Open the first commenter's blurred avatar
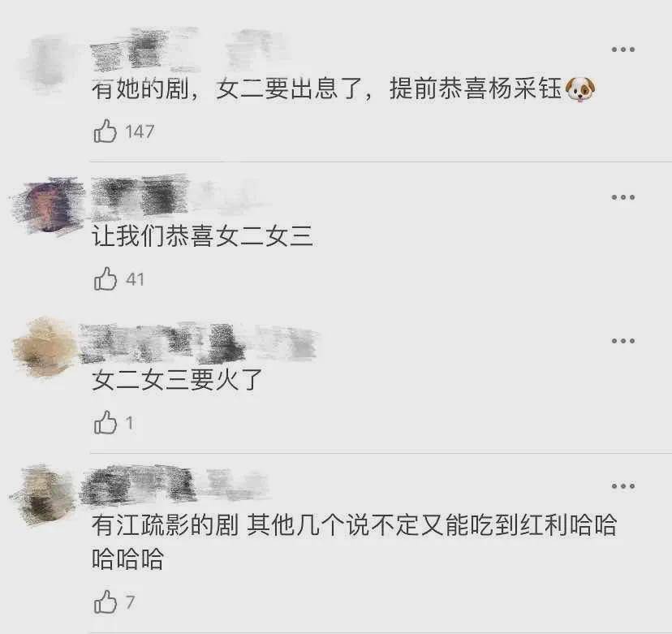Image resolution: width=672 pixels, height=634 pixels. click(46, 63)
